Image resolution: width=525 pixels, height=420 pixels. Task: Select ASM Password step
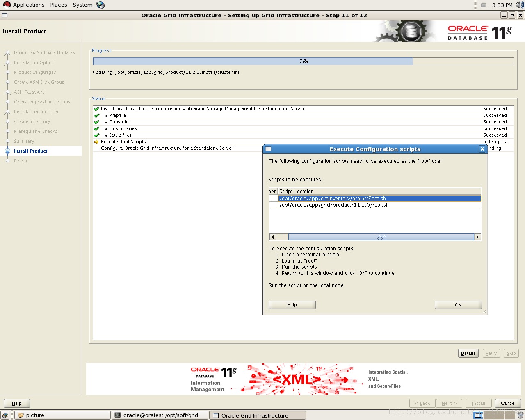click(30, 92)
